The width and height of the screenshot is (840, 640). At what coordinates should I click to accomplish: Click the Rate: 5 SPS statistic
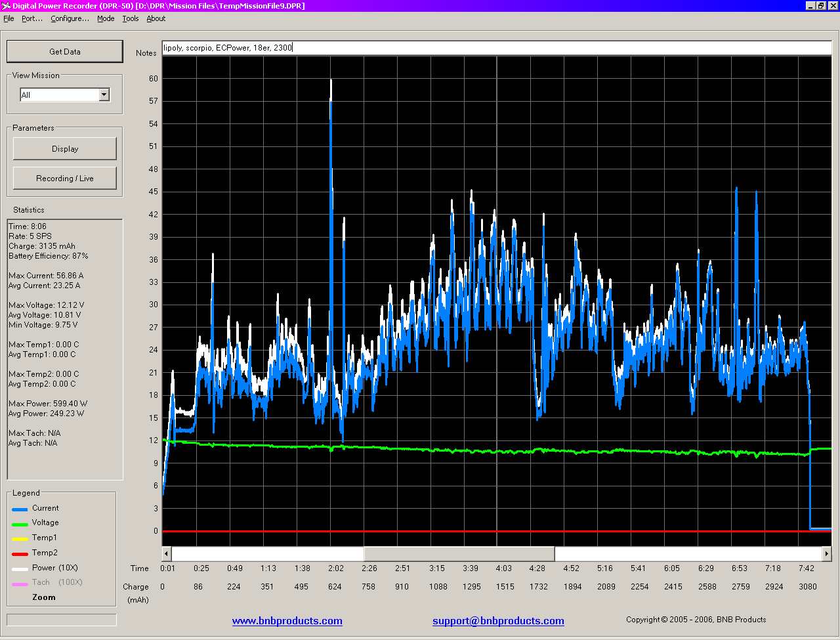tap(30, 236)
